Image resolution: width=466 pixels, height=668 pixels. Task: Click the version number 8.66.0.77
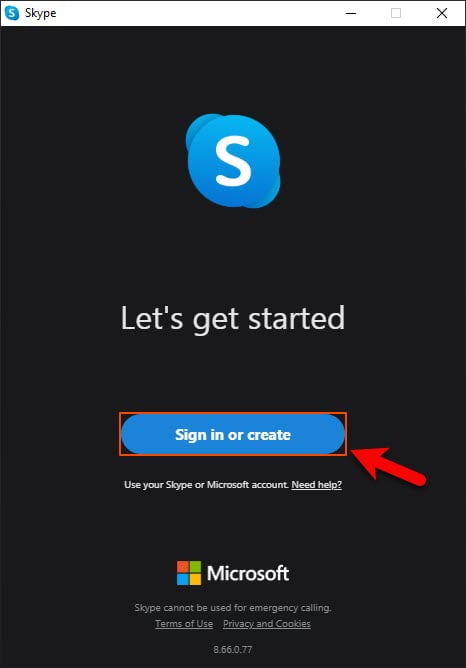(233, 650)
